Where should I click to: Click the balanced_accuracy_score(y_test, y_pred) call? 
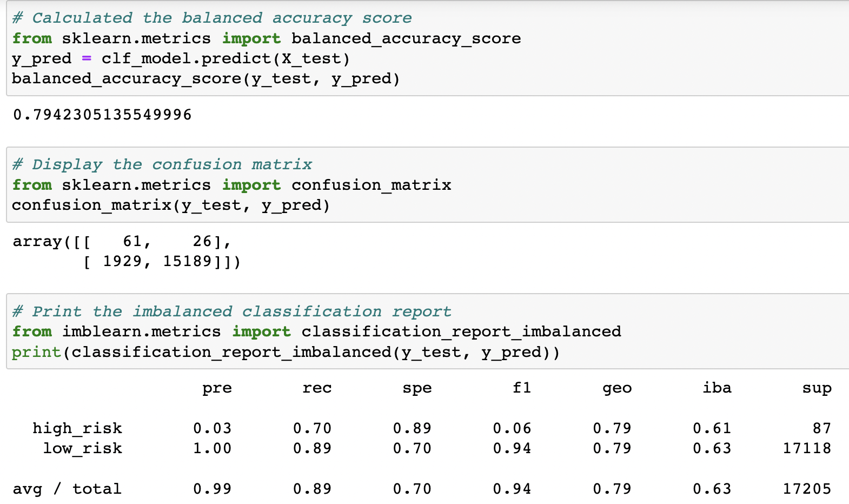tap(206, 79)
